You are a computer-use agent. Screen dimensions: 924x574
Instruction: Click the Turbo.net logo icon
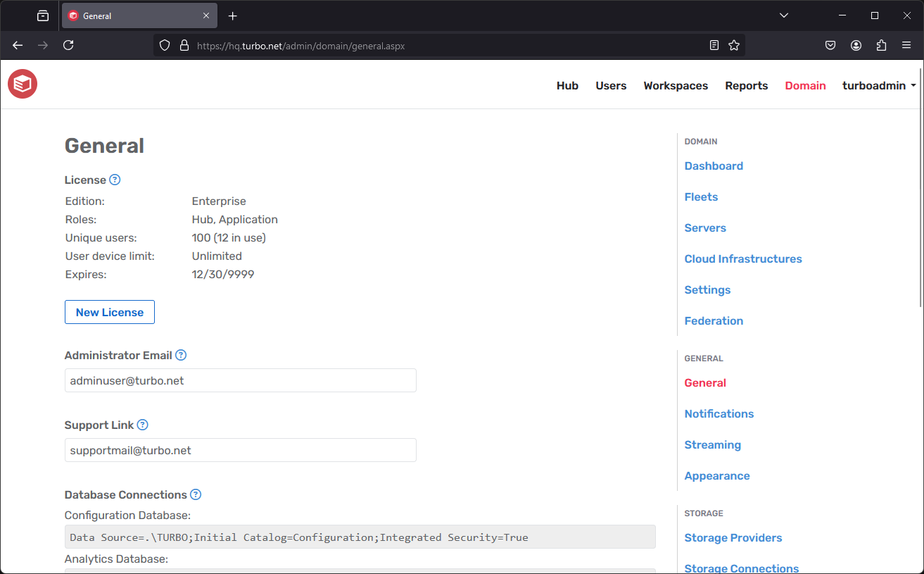[22, 84]
